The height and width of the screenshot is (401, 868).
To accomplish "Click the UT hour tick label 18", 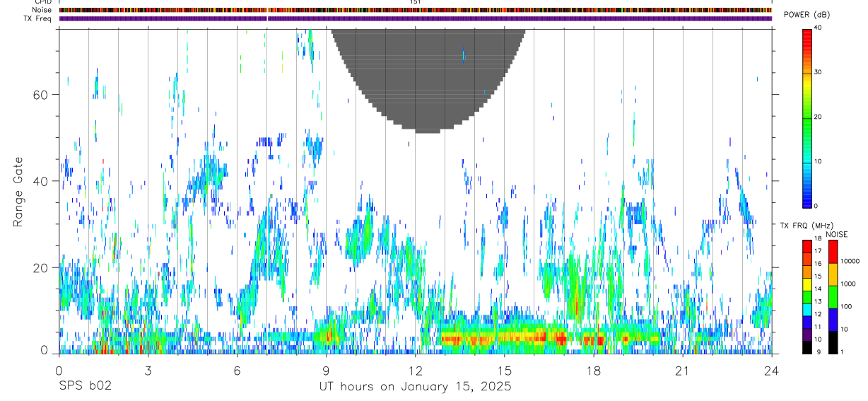I will tap(593, 371).
